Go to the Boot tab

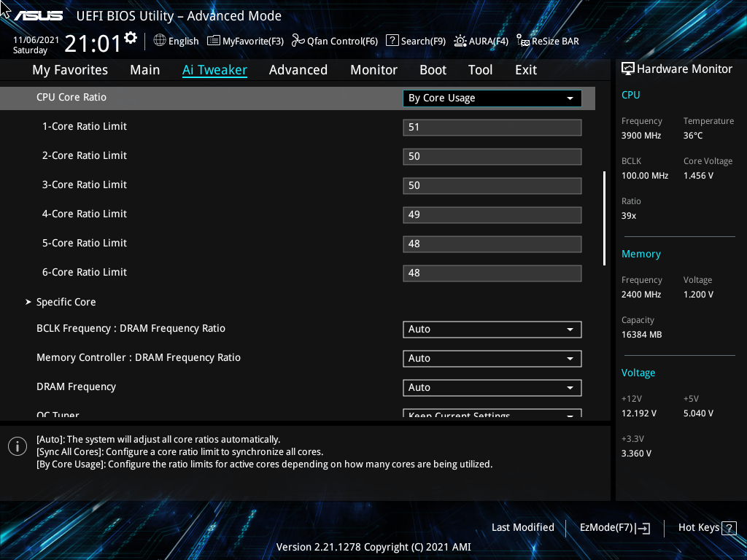coord(433,70)
